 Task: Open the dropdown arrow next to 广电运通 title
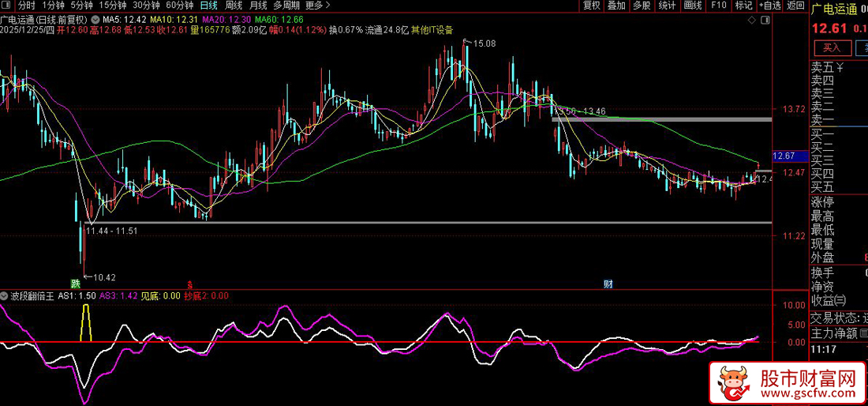(95, 18)
